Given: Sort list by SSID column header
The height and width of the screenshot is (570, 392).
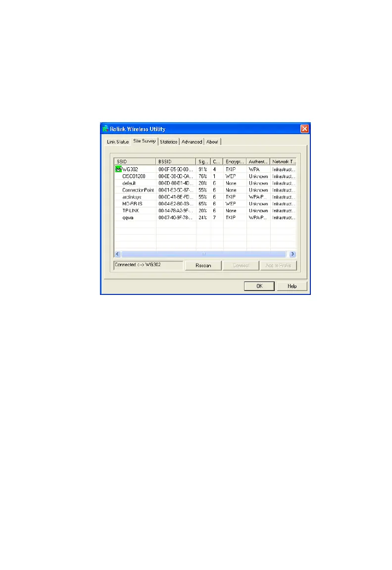Looking at the screenshot, I should coord(135,162).
